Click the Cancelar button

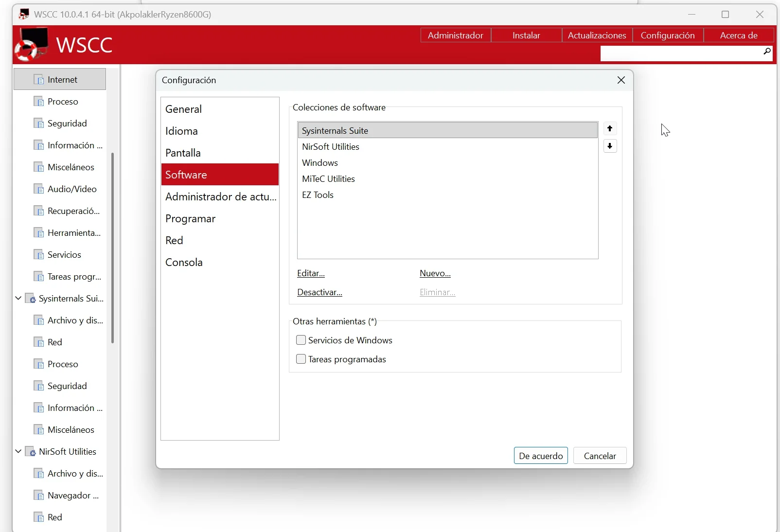coord(600,456)
